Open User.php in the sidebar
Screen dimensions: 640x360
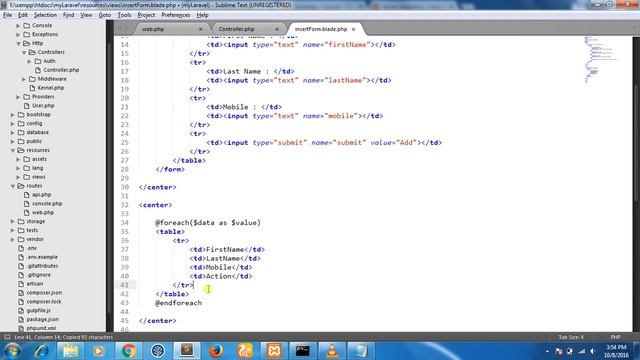click(43, 106)
